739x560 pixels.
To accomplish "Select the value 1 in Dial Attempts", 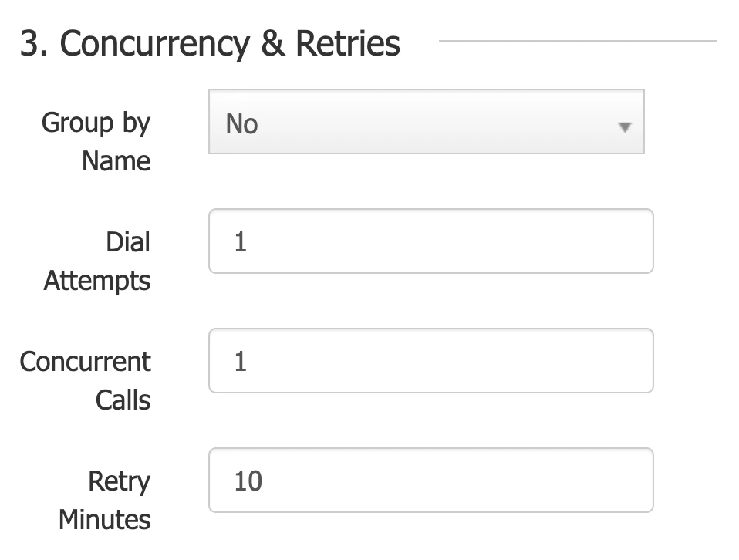I will pos(238,241).
